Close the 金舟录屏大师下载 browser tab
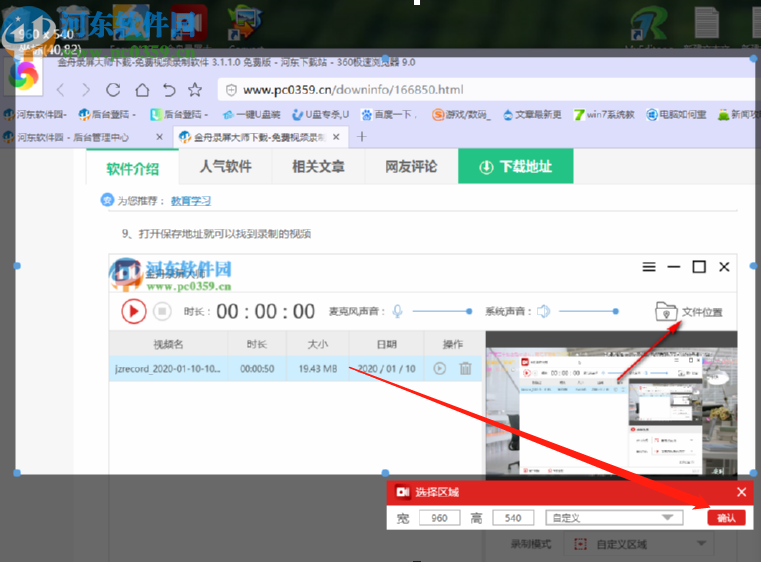761x562 pixels. [x=336, y=137]
